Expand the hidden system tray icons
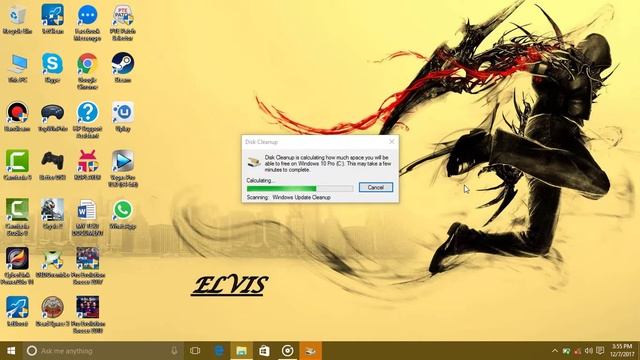Viewport: 640px width, 360px height. pyautogui.click(x=555, y=351)
